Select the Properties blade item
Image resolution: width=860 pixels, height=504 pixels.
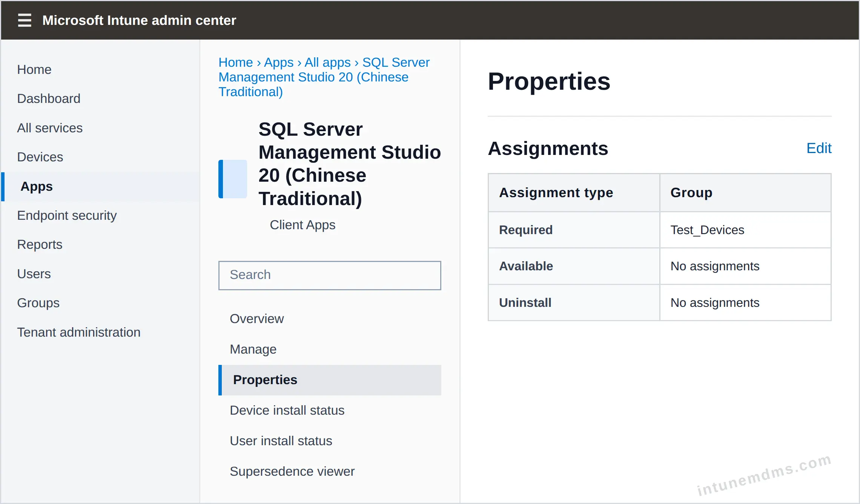point(330,380)
